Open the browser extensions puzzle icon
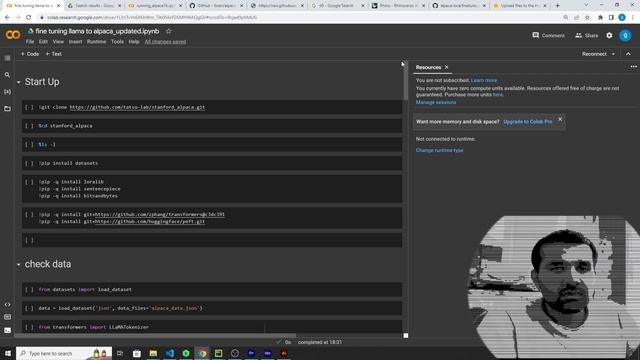Screen dimensions: 640x360 pyautogui.click(x=600, y=18)
